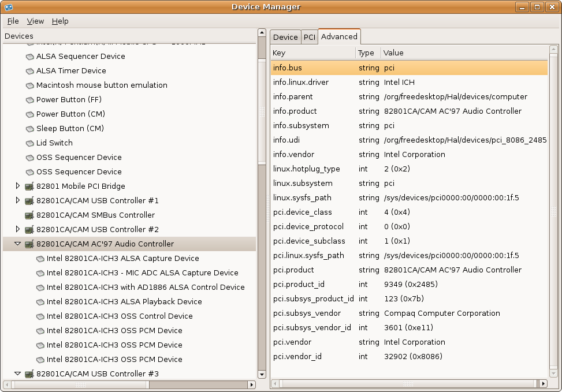
Task: Open the File menu
Action: coord(13,21)
